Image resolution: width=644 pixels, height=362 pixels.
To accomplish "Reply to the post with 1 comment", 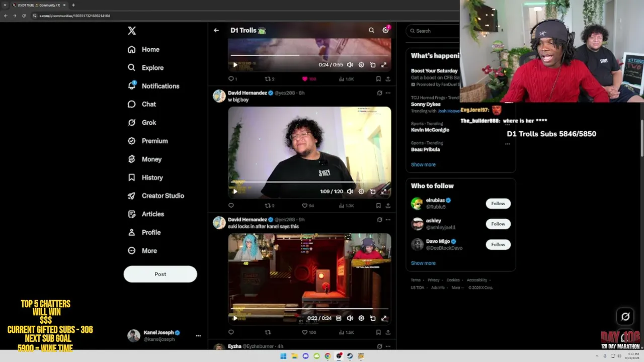I will [x=231, y=79].
